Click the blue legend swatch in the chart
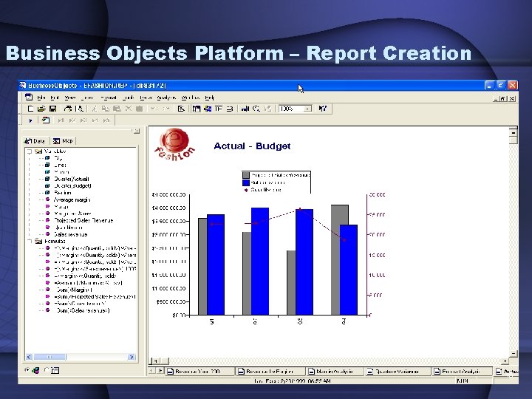This screenshot has height=399, width=532. 246,183
